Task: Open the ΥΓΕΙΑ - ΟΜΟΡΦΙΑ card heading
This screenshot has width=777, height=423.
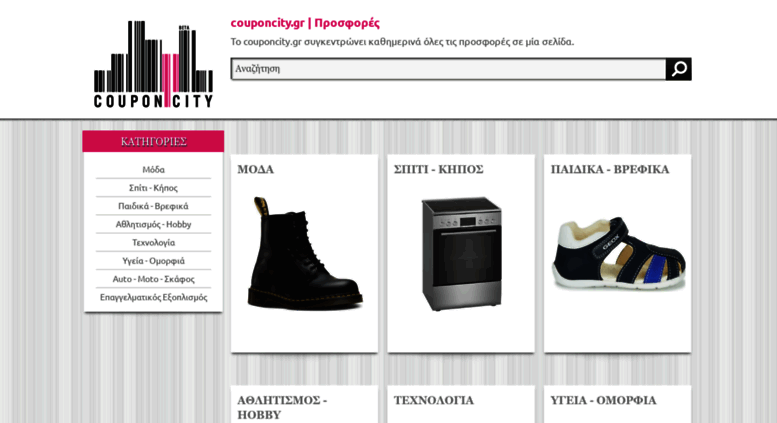Action: click(604, 400)
